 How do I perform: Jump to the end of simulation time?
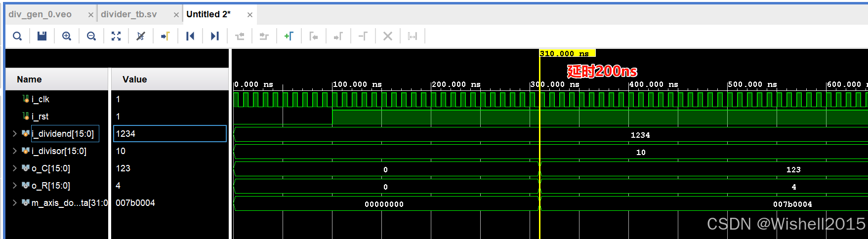[x=215, y=36]
